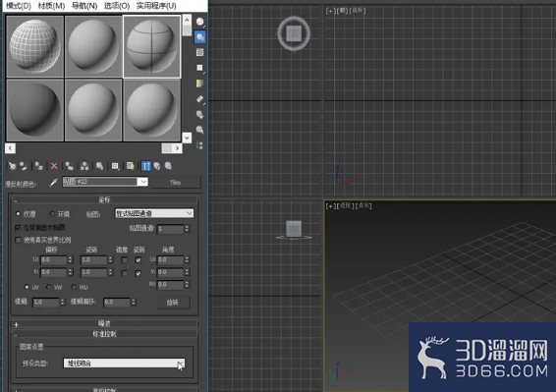556x392 pixels.
Task: Enable the V mirror (镜像) checkbox
Action: 124,273
